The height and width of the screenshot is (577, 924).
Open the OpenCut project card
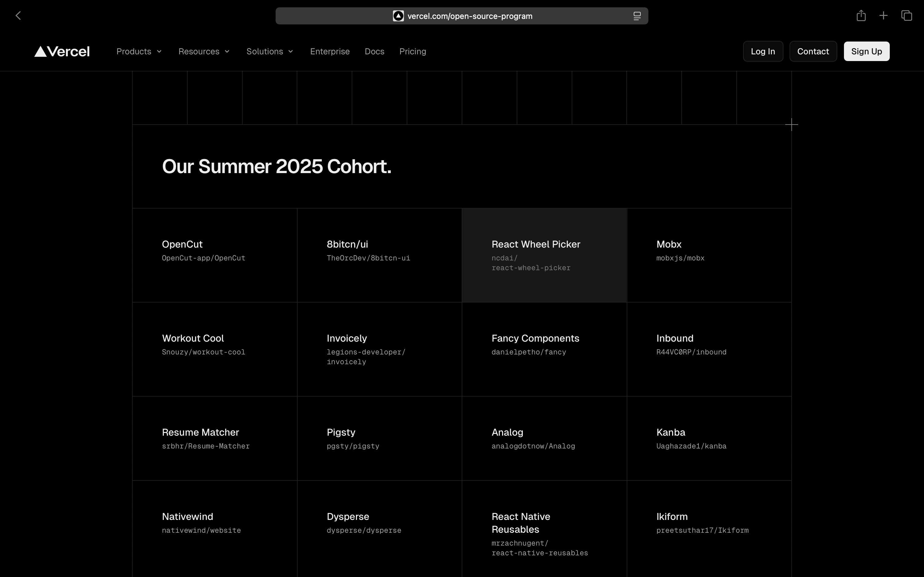coord(215,255)
